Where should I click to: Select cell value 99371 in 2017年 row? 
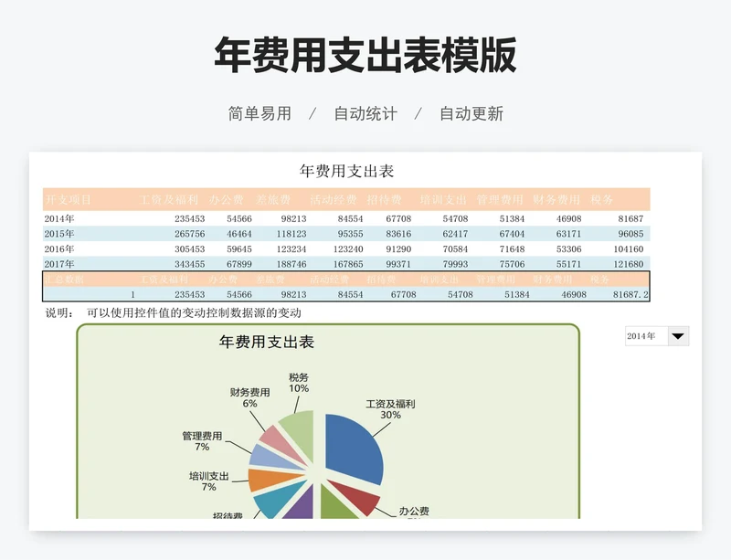point(398,264)
